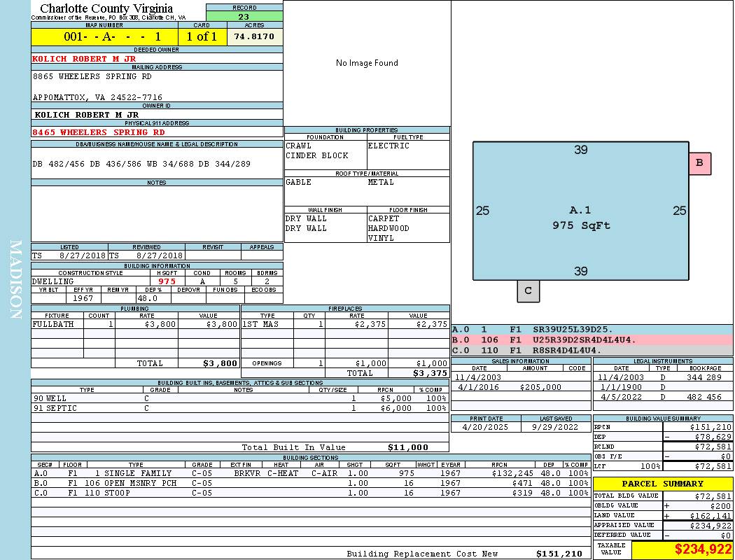735x560 pixels.
Task: Click foundation value CINDER BLOCK
Action: [317, 155]
